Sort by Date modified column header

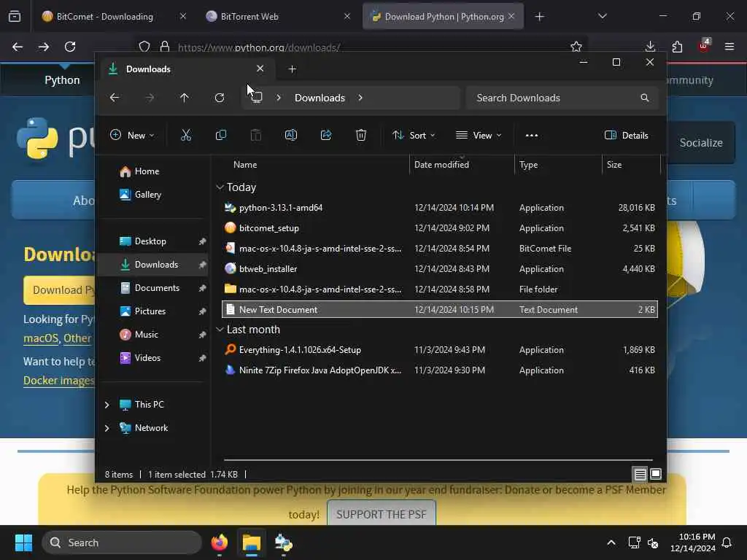point(441,165)
